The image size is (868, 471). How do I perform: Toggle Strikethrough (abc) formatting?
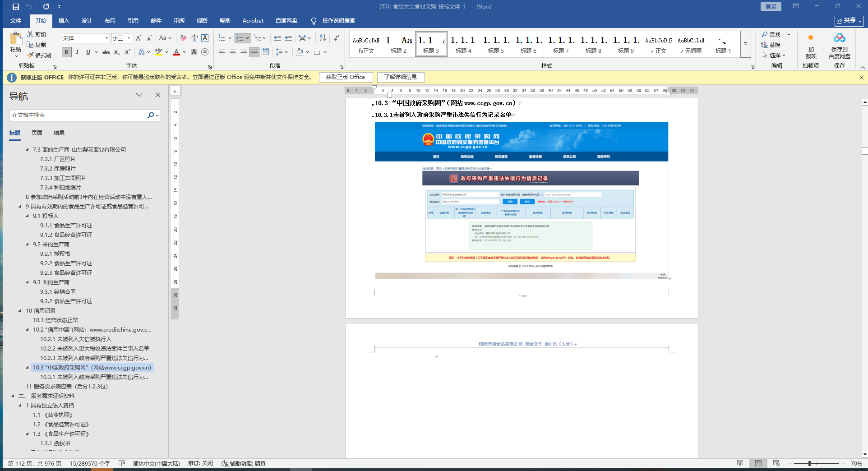coord(106,52)
